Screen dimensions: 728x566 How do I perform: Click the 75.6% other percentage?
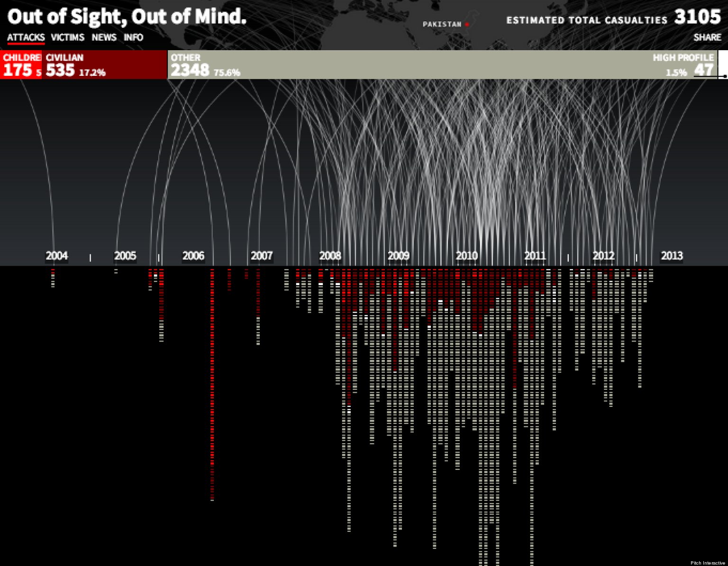(227, 73)
